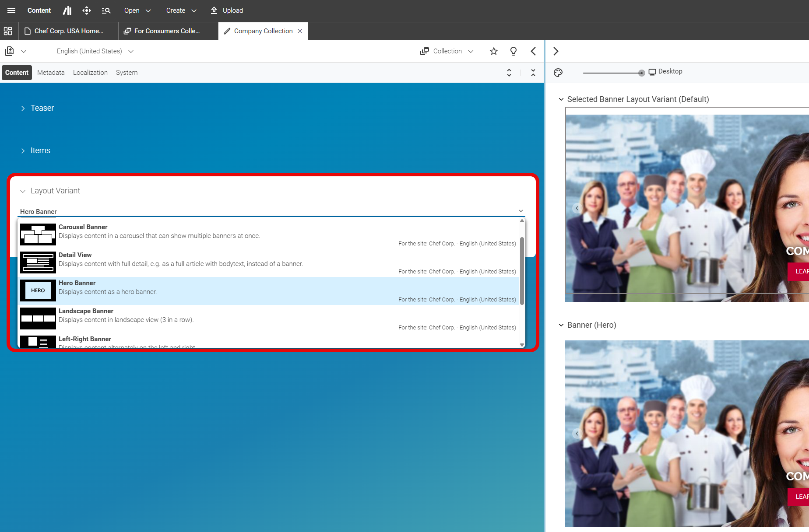The width and height of the screenshot is (809, 532).
Task: Click the dashboard grid icon beside tabs
Action: pyautogui.click(x=8, y=31)
